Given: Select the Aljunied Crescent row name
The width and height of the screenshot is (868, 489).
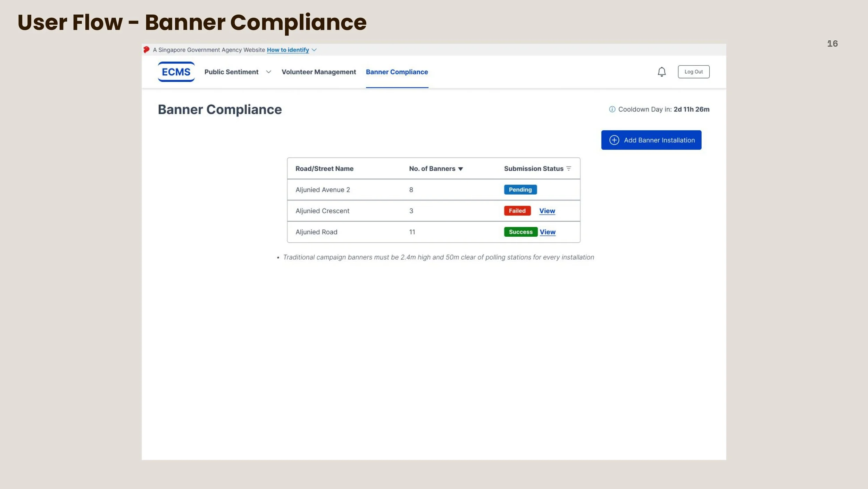Looking at the screenshot, I should (322, 211).
